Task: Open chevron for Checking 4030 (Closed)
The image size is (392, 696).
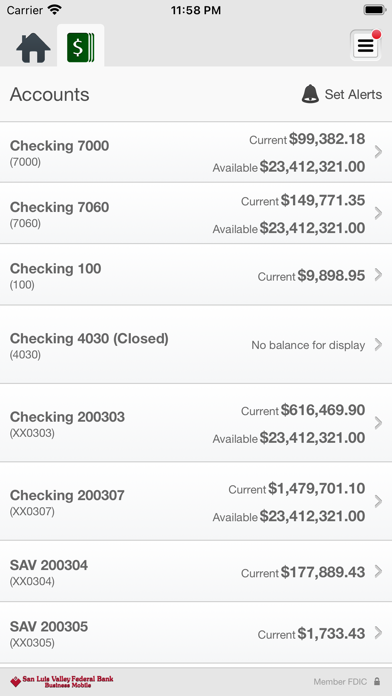Action: tap(378, 344)
